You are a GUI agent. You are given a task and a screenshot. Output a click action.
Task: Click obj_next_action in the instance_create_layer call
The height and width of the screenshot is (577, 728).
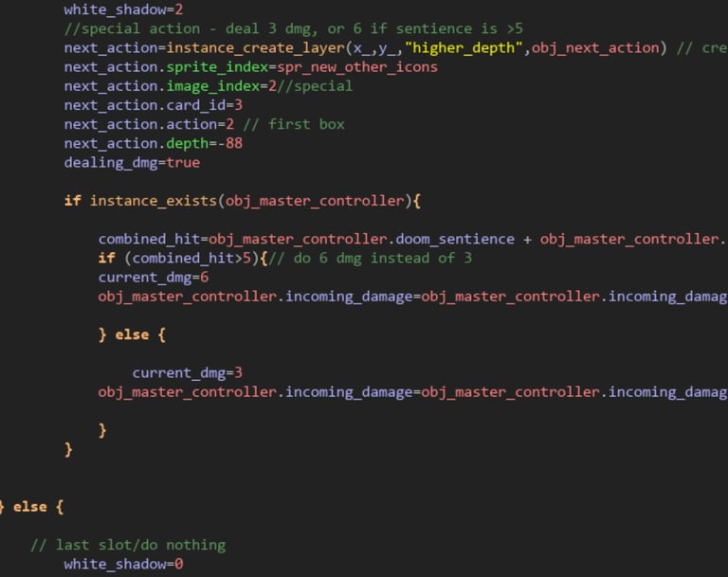(x=595, y=47)
